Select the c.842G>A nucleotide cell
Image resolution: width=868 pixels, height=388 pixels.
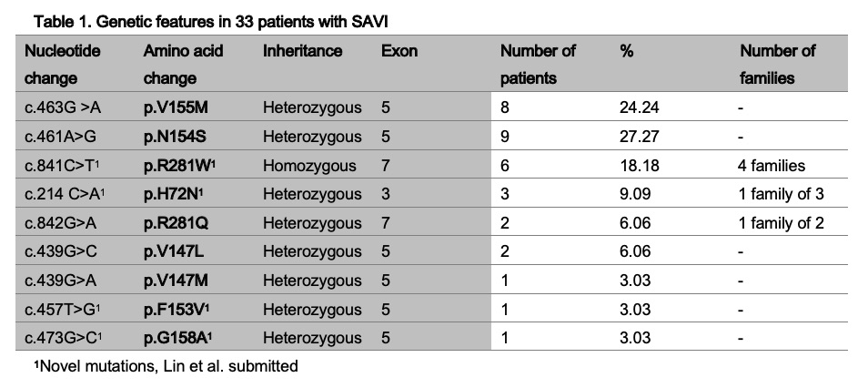(62, 223)
